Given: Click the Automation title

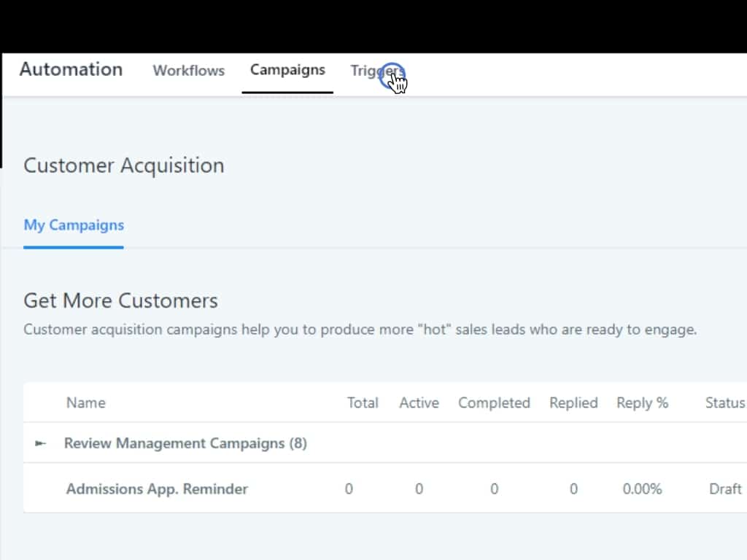Looking at the screenshot, I should tap(71, 69).
